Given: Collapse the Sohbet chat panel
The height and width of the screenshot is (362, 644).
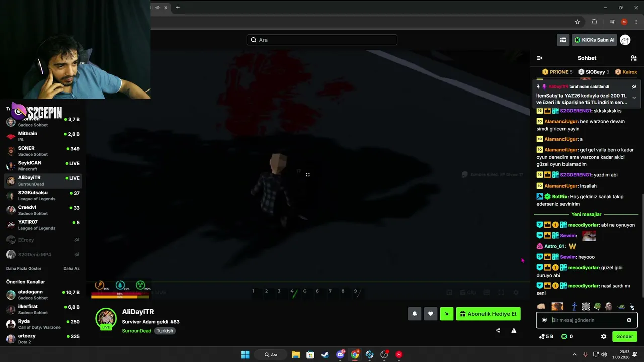Looking at the screenshot, I should 540,58.
